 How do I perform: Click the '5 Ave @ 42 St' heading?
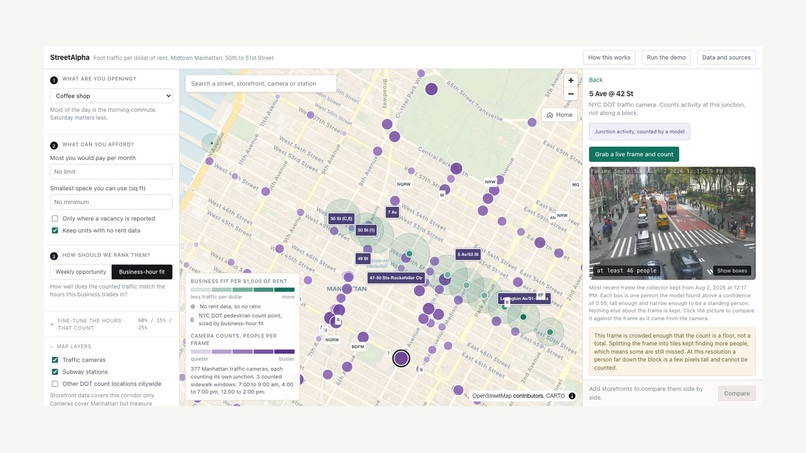coord(611,94)
